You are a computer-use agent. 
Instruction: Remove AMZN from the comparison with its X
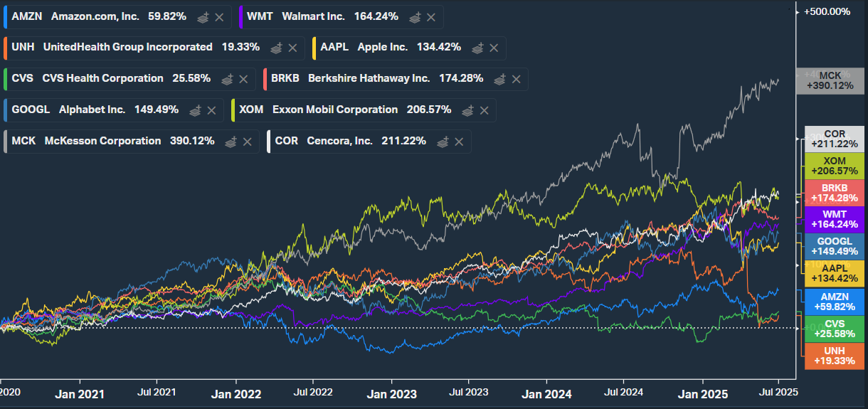tap(219, 16)
